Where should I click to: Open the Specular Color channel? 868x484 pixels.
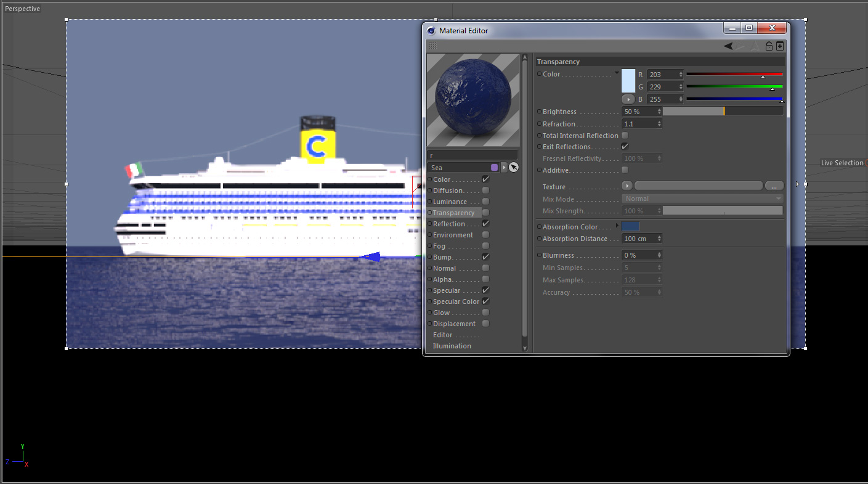click(455, 301)
